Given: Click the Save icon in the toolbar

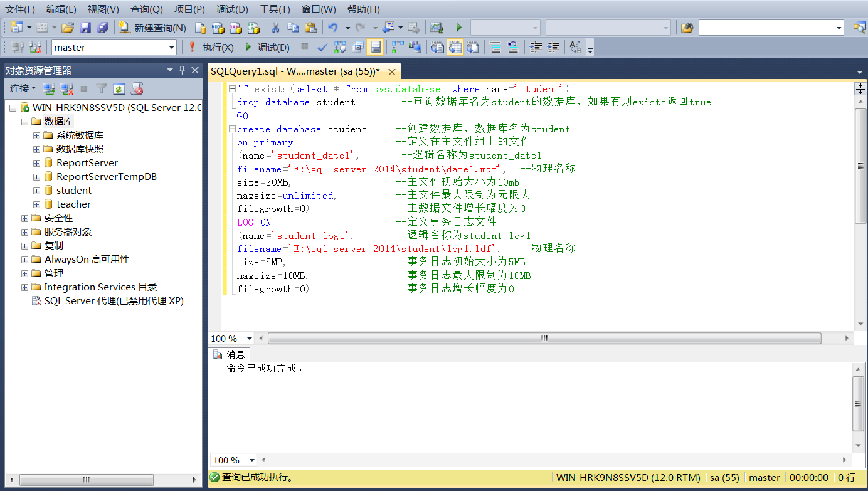Looking at the screenshot, I should click(86, 28).
